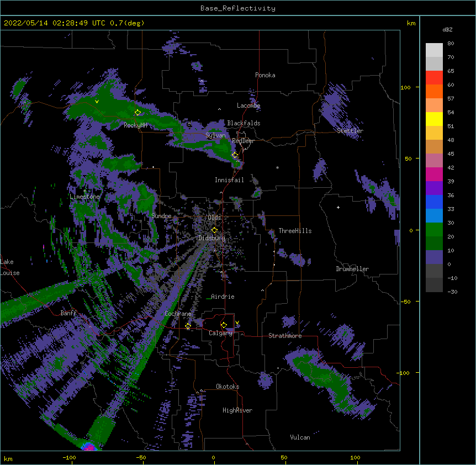Select the -50 tick label on right axis

tap(405, 302)
